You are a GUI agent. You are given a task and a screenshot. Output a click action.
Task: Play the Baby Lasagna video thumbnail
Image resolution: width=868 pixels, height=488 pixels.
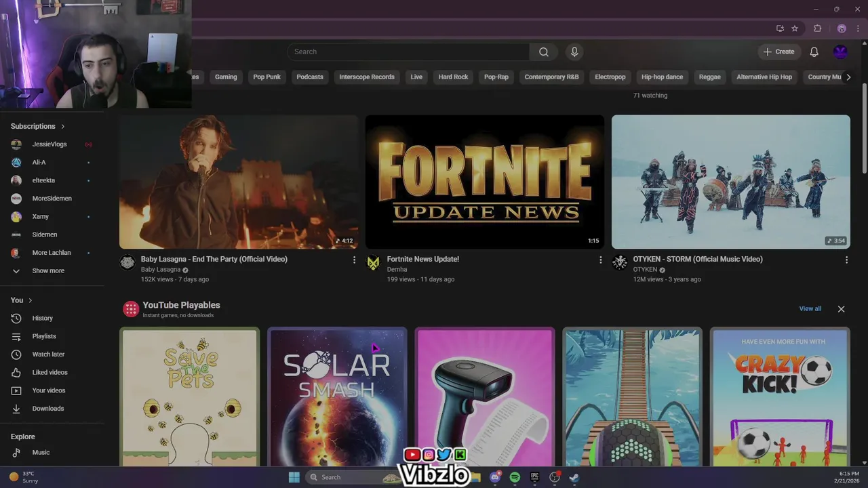pos(239,182)
